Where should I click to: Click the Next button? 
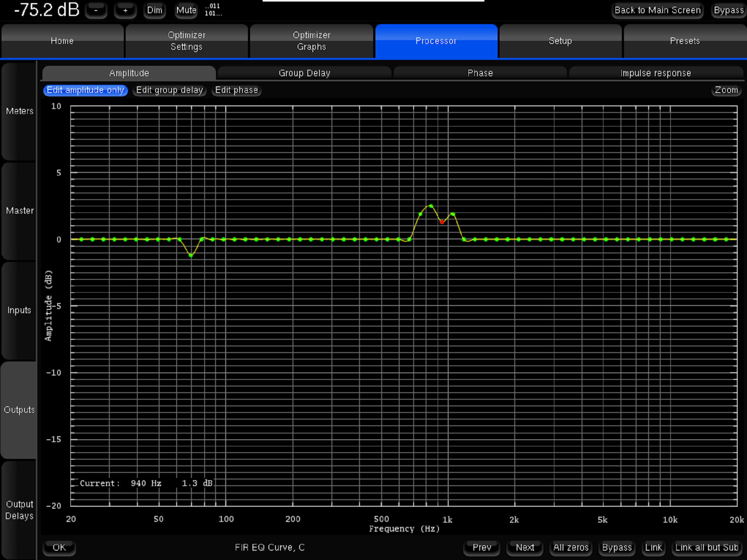point(525,548)
